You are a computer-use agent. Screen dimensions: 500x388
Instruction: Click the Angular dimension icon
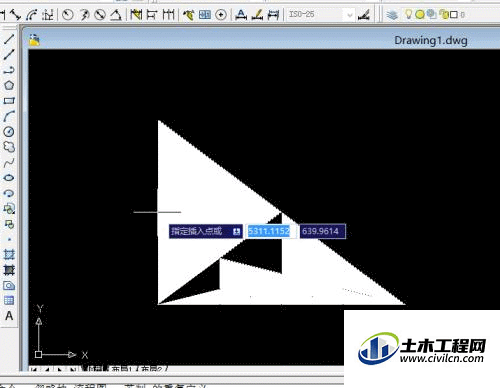tap(116, 14)
